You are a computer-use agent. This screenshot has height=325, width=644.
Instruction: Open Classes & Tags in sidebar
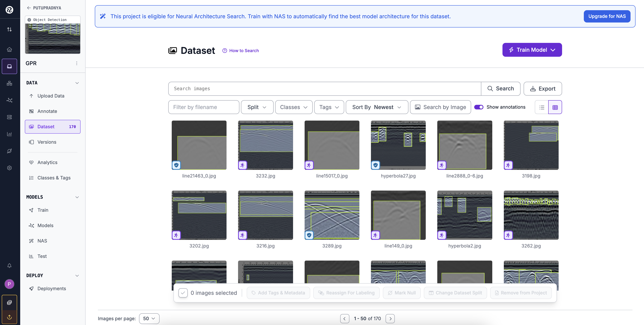click(53, 178)
